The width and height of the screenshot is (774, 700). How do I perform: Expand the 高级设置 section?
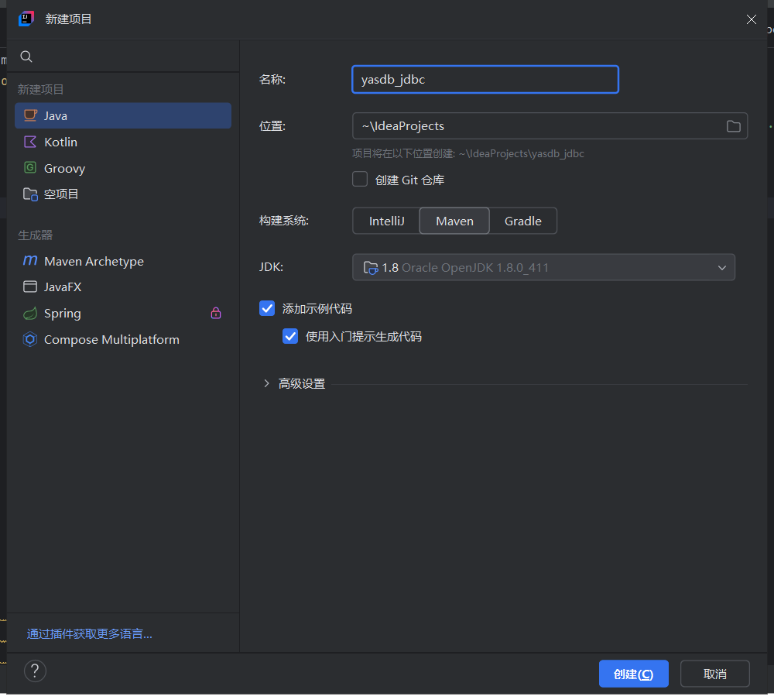click(267, 384)
